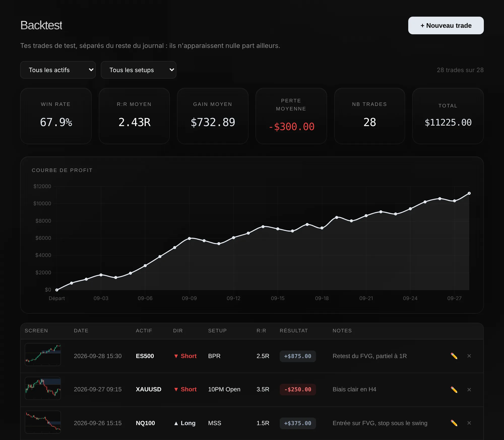Select the WIN RATE 67.9% card
Screen dimensions: 504x440
pyautogui.click(x=56, y=116)
